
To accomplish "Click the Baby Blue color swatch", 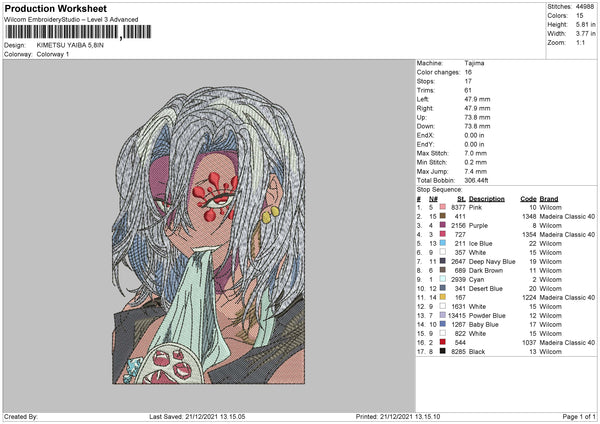I will pos(443,324).
